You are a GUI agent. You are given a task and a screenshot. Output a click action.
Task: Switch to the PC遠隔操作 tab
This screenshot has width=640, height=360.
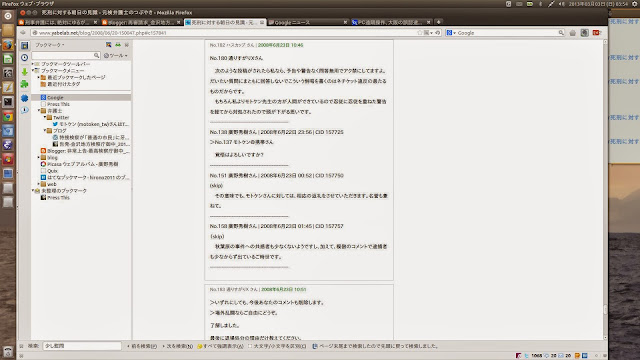click(391, 22)
